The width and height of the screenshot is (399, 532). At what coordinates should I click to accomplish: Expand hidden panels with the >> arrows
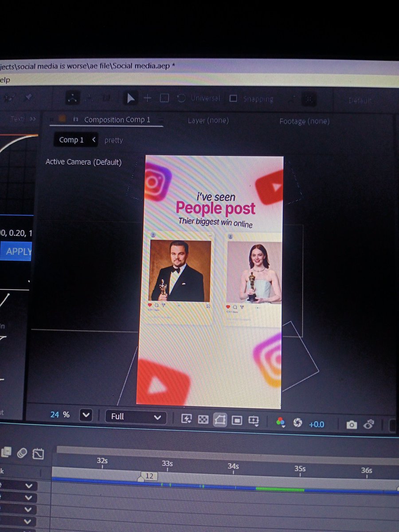pos(33,119)
